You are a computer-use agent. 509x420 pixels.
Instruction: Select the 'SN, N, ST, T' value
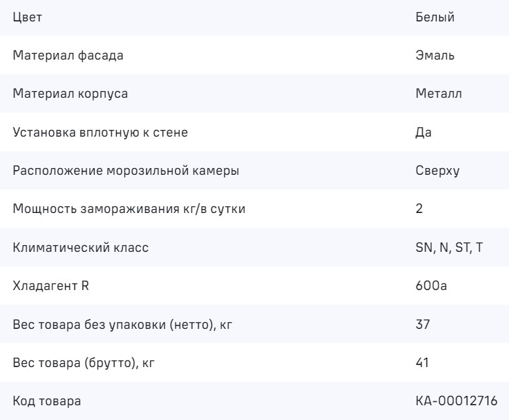[449, 248]
